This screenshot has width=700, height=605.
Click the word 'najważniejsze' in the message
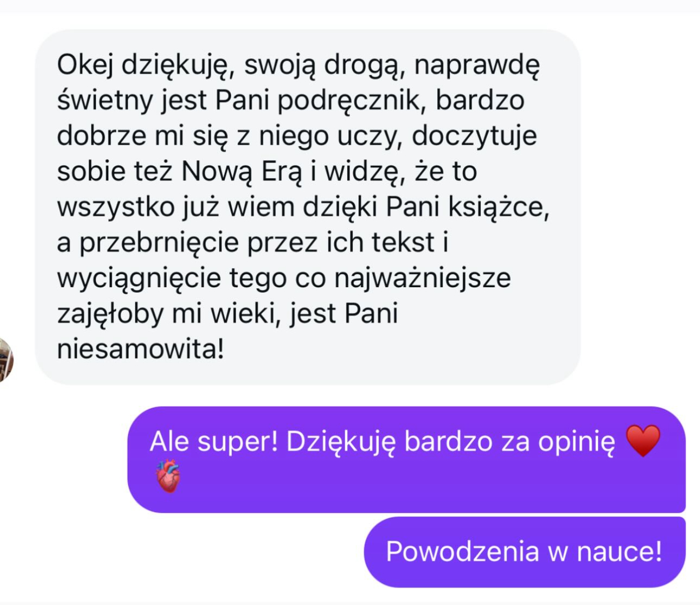[x=423, y=278]
